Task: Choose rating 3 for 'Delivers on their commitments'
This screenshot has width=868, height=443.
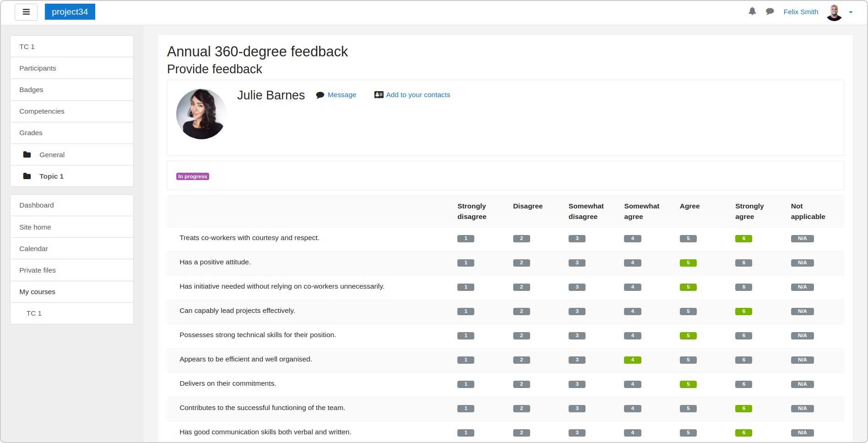Action: [x=577, y=384]
